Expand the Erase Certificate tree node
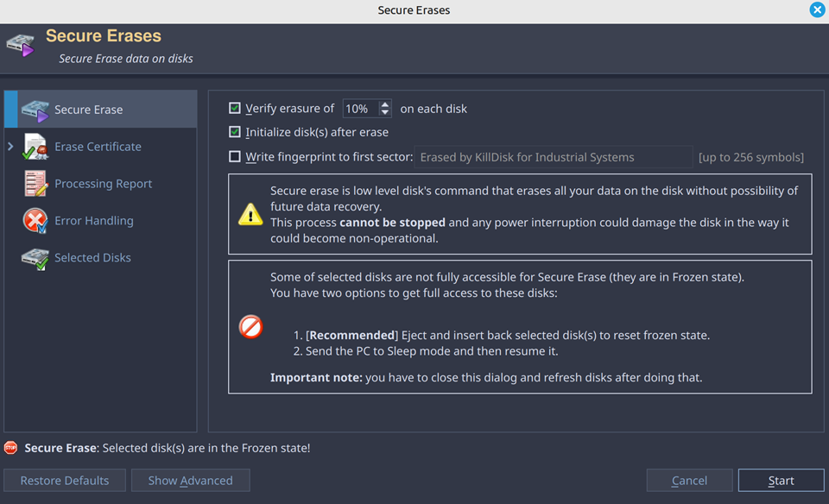 click(x=10, y=147)
